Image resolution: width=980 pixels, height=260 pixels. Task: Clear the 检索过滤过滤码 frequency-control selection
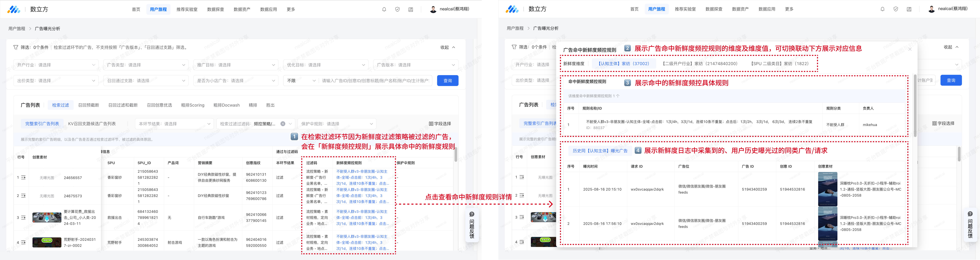click(x=283, y=124)
